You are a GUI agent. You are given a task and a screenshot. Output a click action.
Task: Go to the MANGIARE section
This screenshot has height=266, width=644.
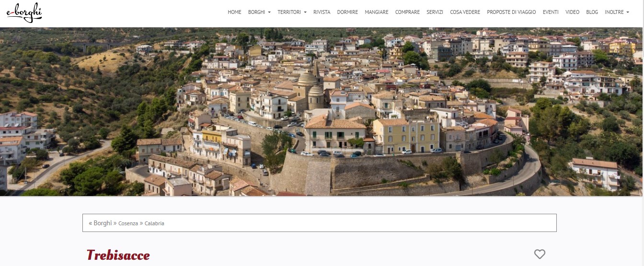(377, 12)
